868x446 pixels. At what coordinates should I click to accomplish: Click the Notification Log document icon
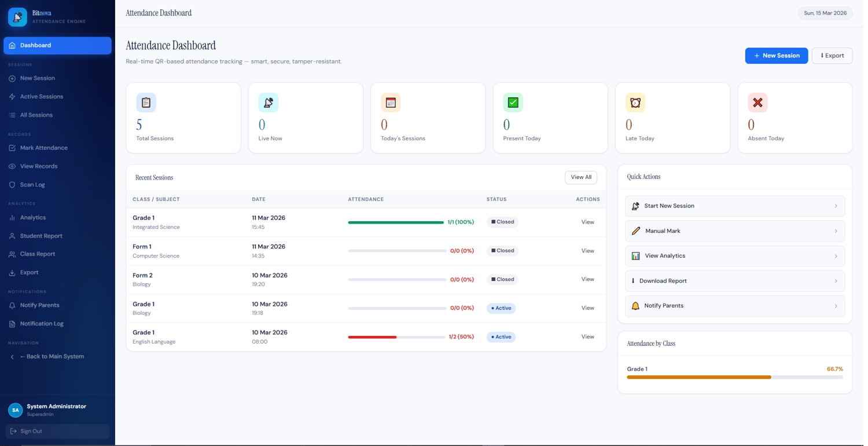[12, 324]
